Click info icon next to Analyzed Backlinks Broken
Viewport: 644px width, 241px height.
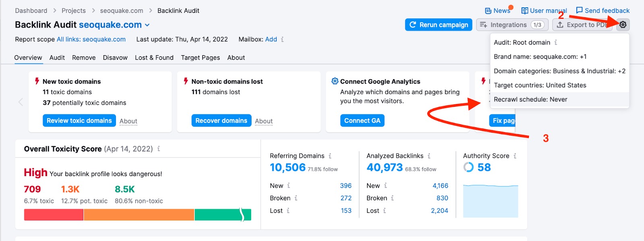coord(392,198)
